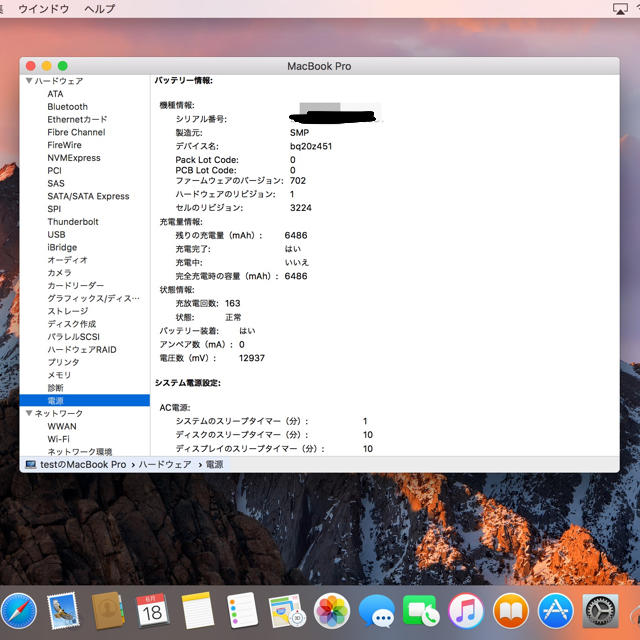The height and width of the screenshot is (640, 640).
Task: Select オーディオ in the sidebar
Action: [x=67, y=260]
